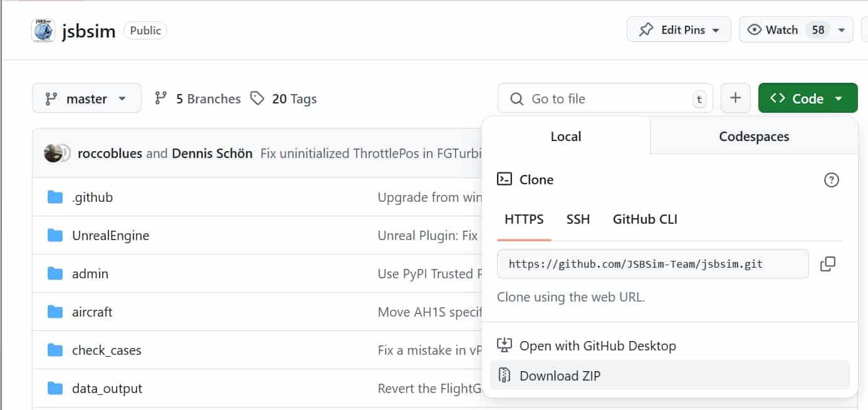The width and height of the screenshot is (868, 410).
Task: Open the aircraft folder
Action: point(92,312)
